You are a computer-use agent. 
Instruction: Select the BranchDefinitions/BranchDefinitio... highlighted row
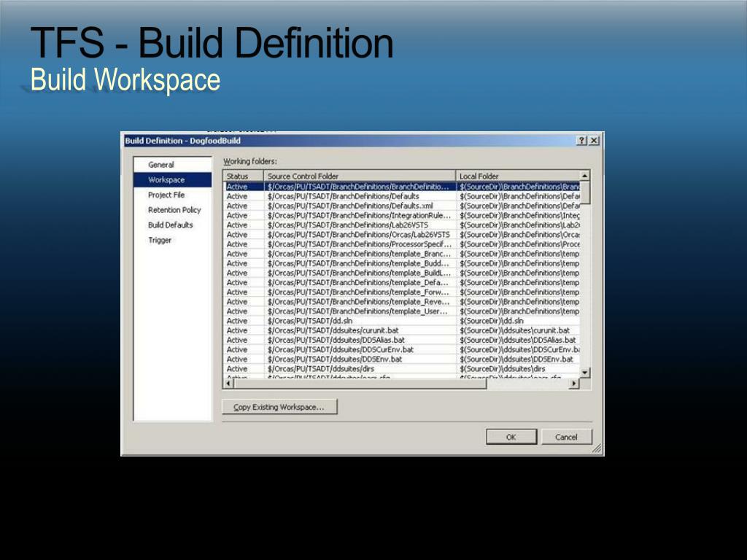(402, 187)
